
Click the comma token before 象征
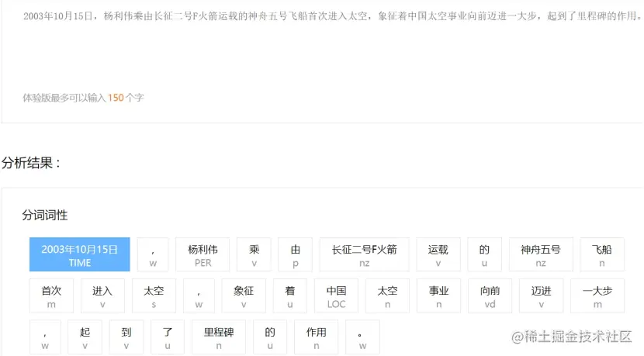[x=199, y=296]
